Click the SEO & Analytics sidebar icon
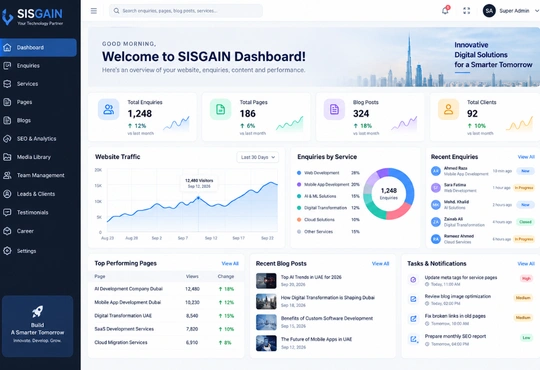This screenshot has height=370, width=540. coord(7,138)
